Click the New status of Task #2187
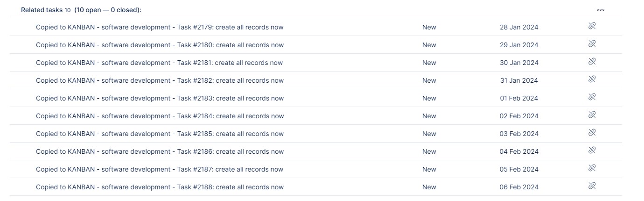 pos(429,169)
